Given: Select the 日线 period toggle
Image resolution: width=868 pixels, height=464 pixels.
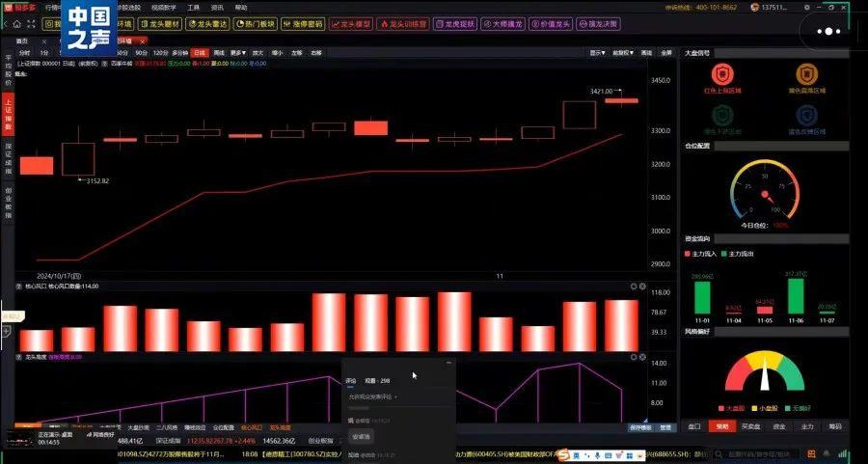Looking at the screenshot, I should pyautogui.click(x=199, y=52).
